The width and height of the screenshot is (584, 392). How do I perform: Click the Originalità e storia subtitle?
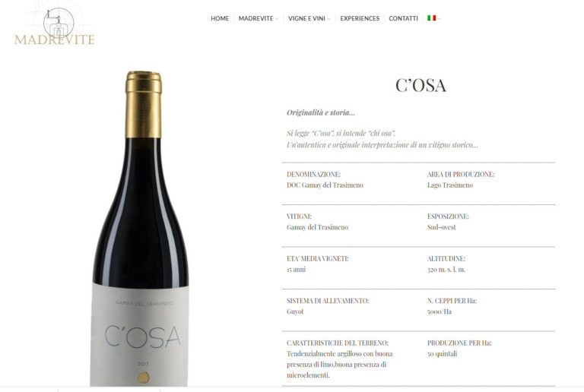coord(321,112)
